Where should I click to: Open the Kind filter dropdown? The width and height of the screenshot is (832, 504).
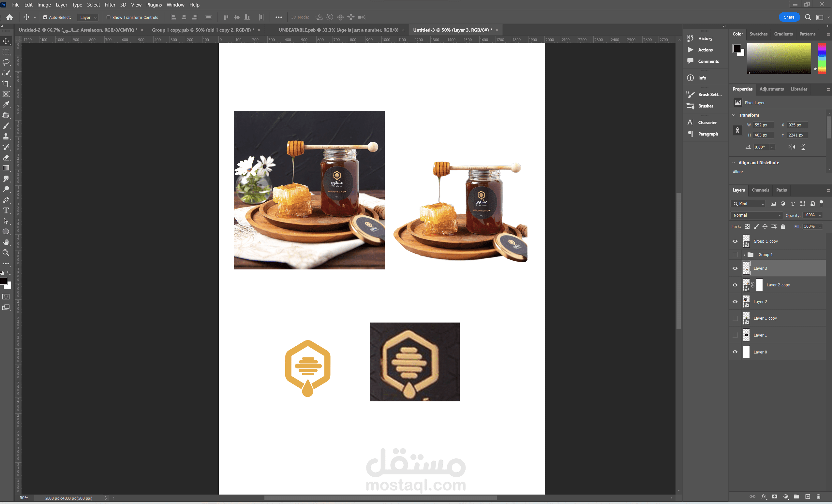pyautogui.click(x=748, y=204)
